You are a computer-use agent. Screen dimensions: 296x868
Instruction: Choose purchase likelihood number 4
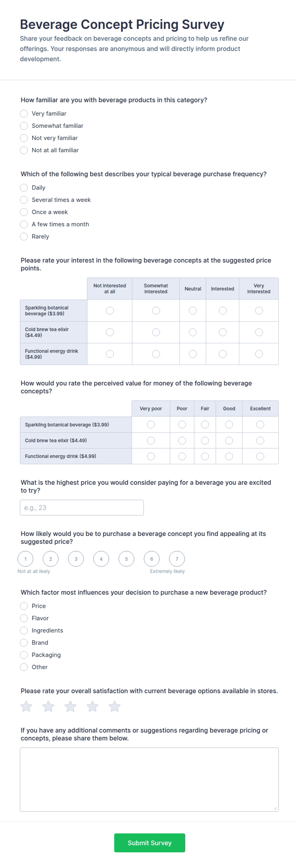point(101,559)
